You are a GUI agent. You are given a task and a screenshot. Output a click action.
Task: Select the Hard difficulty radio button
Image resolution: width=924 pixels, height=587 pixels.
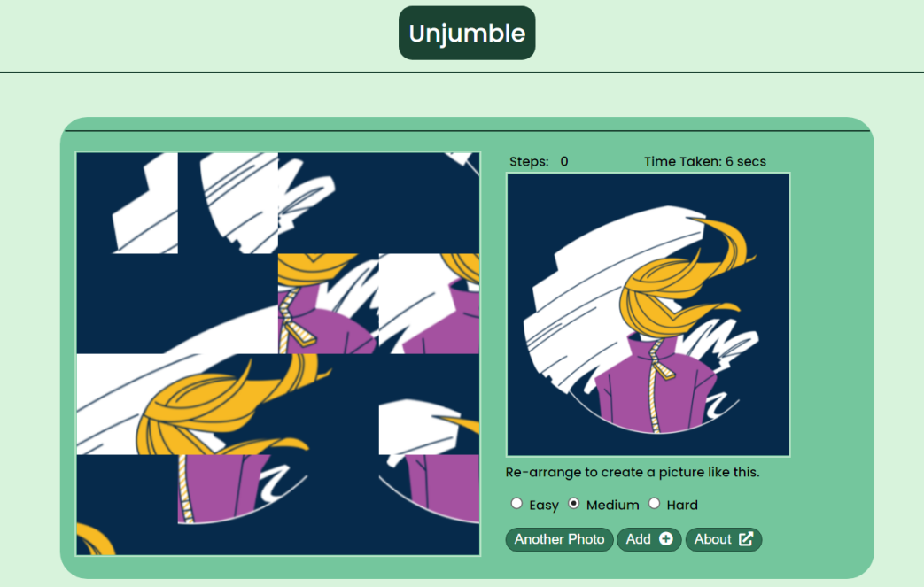(x=654, y=504)
